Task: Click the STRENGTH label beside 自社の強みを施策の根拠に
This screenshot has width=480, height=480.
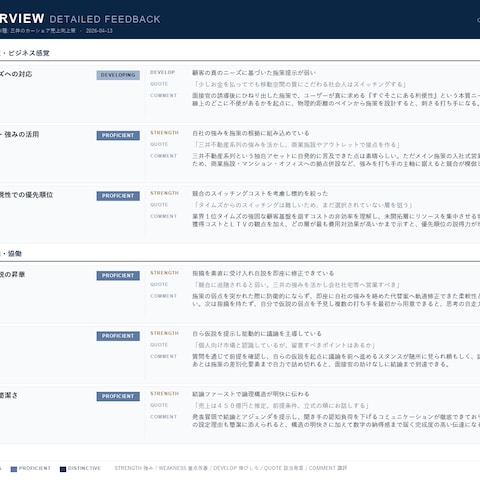Action: click(164, 133)
